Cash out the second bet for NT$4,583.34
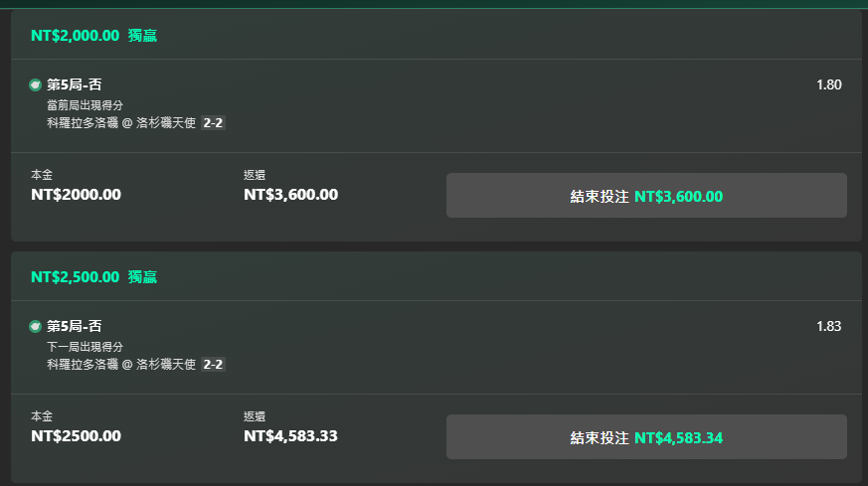 [646, 436]
